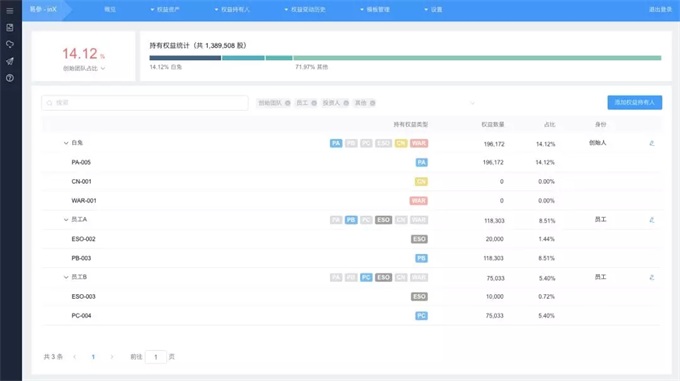Click the dark blue 白兔 bar segment
The height and width of the screenshot is (381, 680).
[x=185, y=58]
